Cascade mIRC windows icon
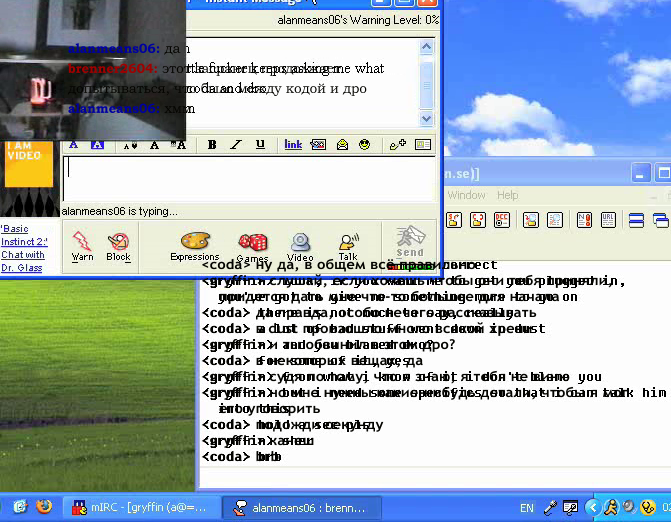This screenshot has width=671, height=522. tap(661, 220)
